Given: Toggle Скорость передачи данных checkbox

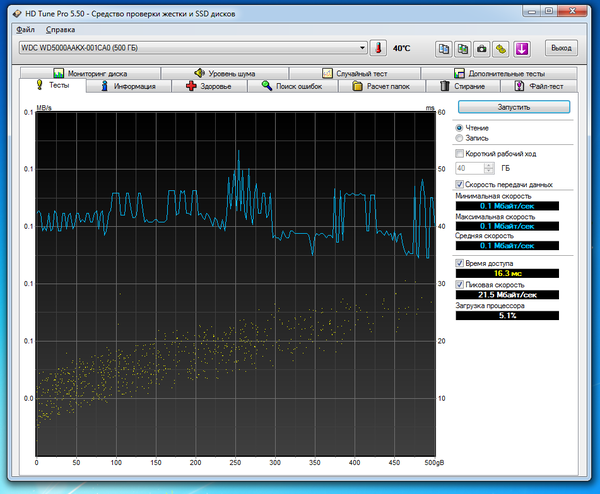Looking at the screenshot, I should click(x=460, y=185).
